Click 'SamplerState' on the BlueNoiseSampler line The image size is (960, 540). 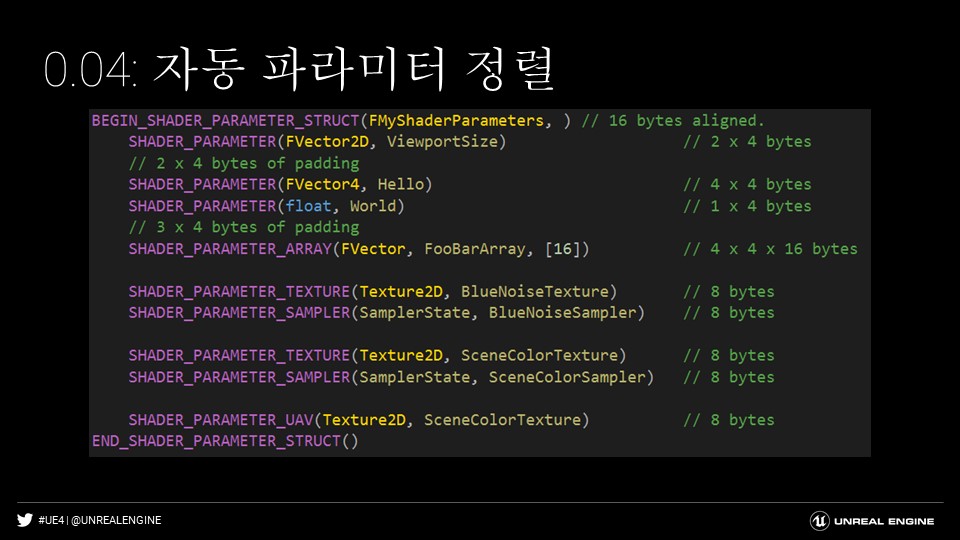[414, 313]
